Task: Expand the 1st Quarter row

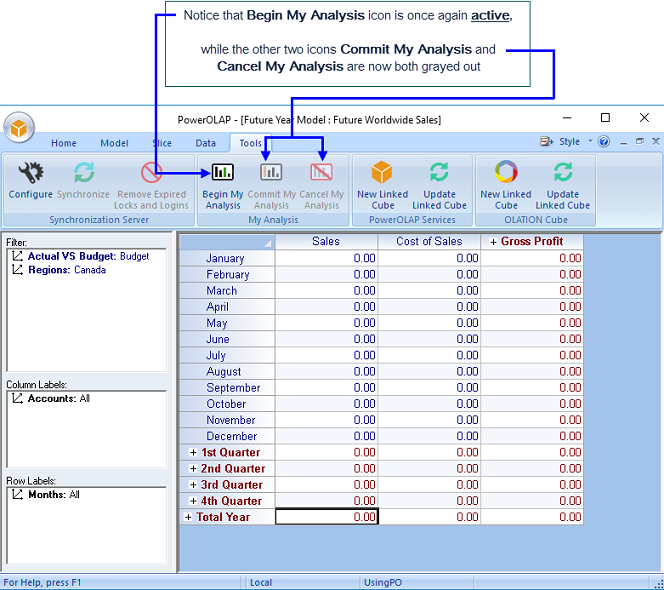Action: [193, 452]
